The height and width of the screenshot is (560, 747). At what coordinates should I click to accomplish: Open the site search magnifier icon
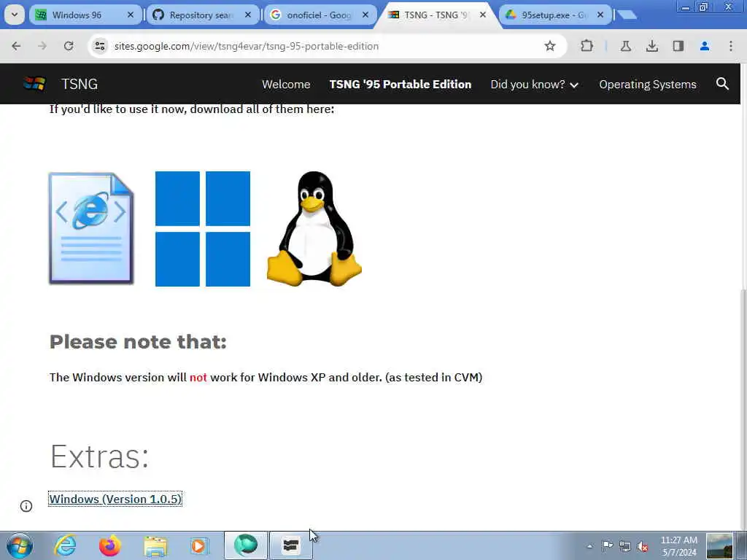(x=722, y=84)
